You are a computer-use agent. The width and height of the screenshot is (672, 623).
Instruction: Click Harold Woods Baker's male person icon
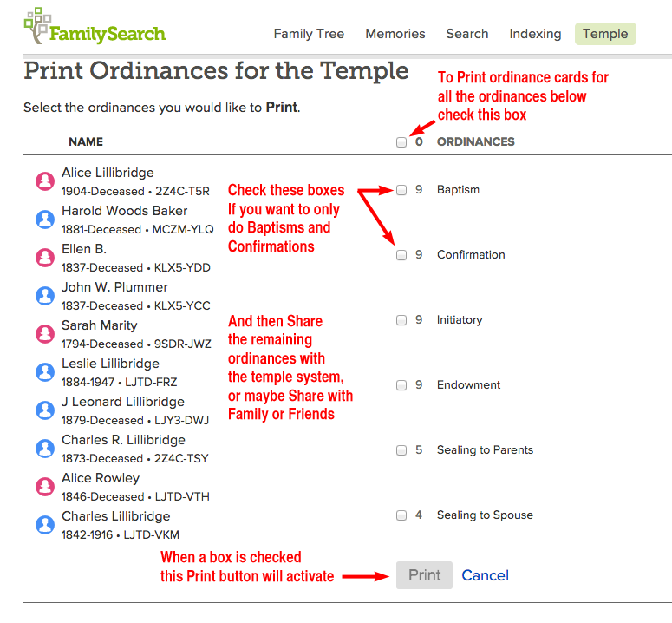click(45, 220)
